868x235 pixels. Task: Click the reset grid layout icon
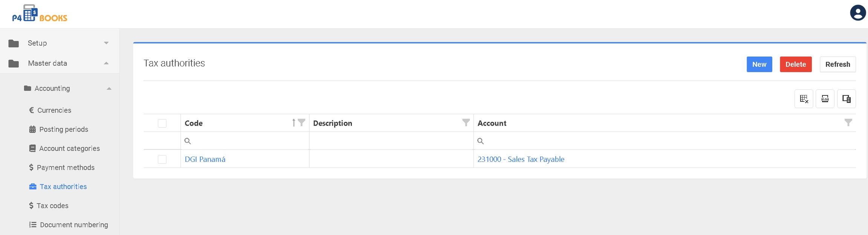click(x=804, y=99)
